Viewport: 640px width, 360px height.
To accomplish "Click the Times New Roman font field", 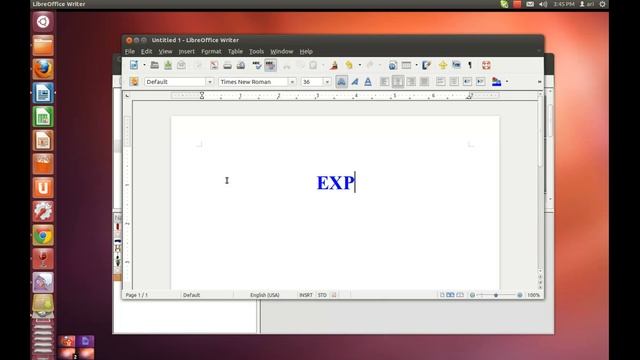I will pyautogui.click(x=253, y=82).
